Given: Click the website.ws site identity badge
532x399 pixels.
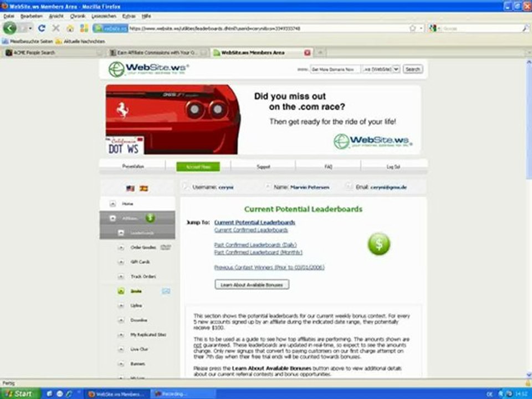Looking at the screenshot, I should click(x=111, y=28).
